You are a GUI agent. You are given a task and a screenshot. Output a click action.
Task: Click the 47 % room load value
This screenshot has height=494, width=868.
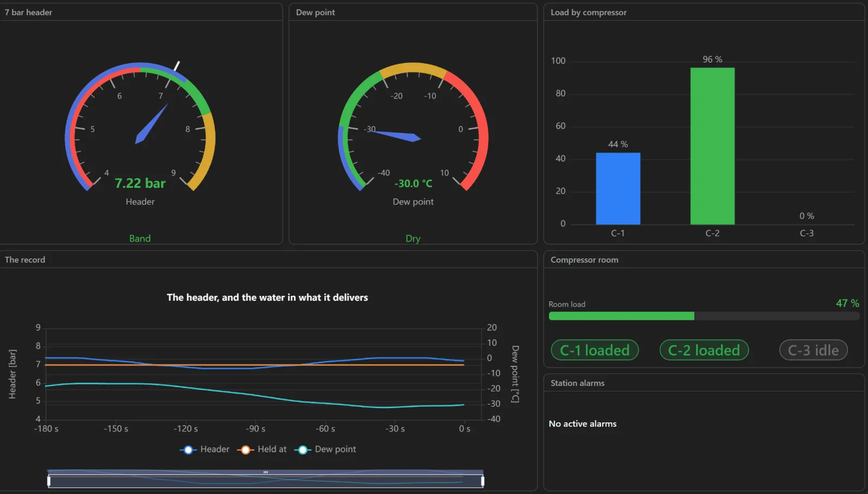pos(847,303)
